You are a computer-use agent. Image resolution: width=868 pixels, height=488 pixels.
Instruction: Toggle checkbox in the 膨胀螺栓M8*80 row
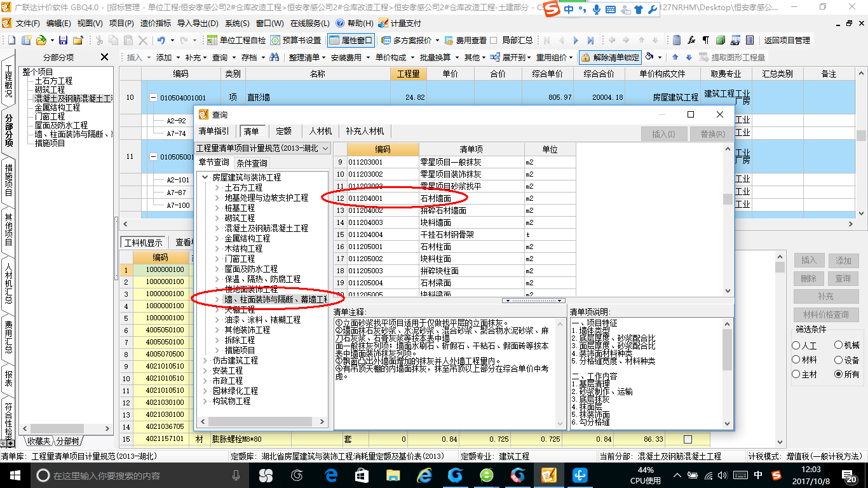(688, 439)
